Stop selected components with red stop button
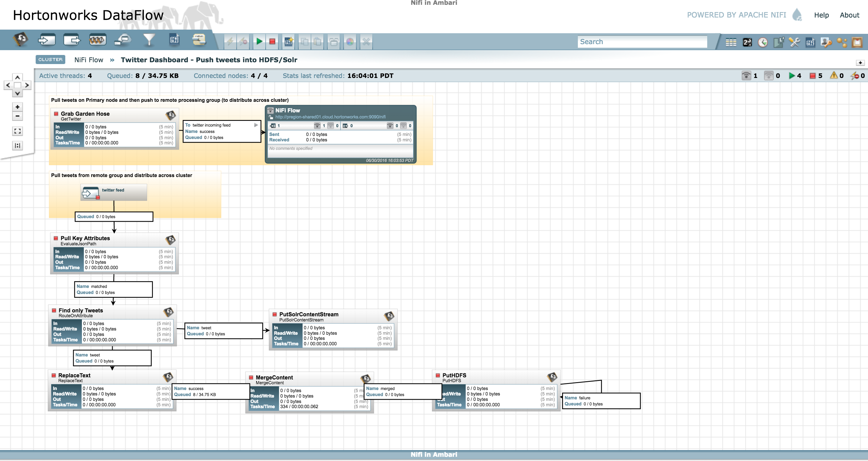 pyautogui.click(x=272, y=41)
